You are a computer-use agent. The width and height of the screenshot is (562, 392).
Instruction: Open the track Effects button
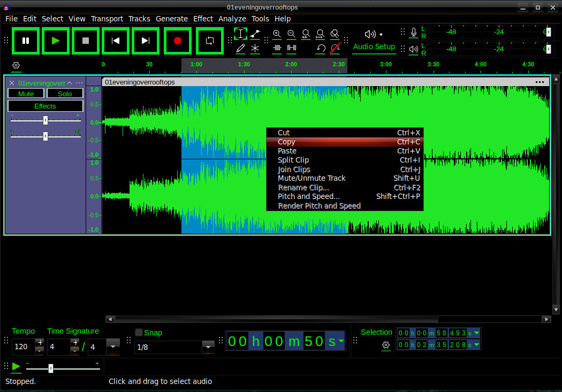tap(45, 106)
